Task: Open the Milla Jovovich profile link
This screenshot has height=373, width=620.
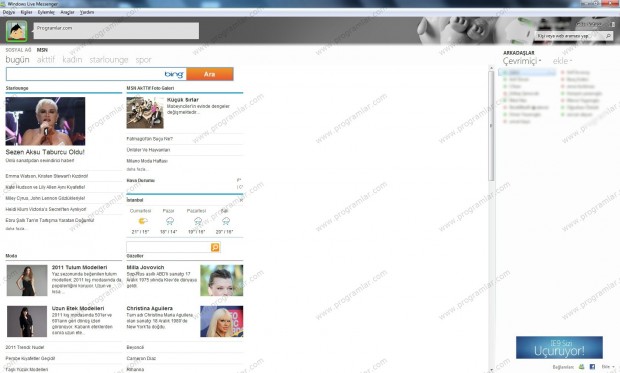Action: coord(145,267)
